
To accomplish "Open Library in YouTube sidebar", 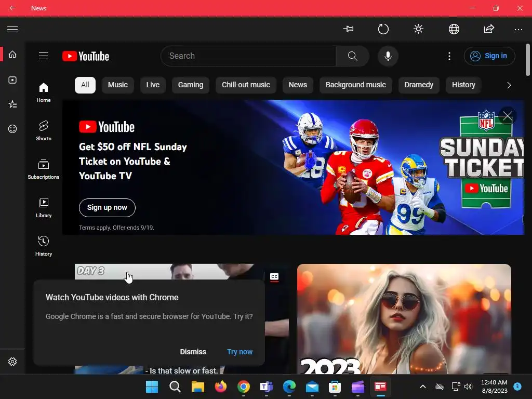I will coord(44,208).
